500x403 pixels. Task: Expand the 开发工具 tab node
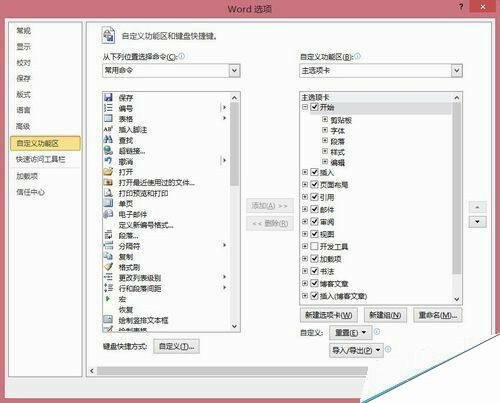[305, 246]
